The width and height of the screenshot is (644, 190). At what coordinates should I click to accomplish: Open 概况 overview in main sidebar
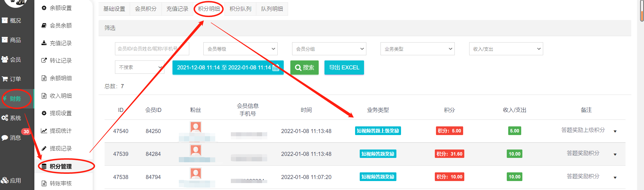[x=12, y=21]
